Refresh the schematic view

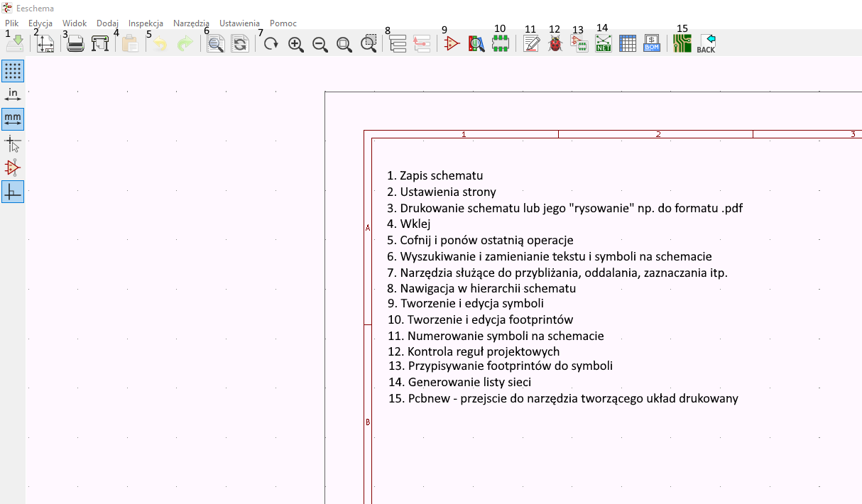pos(271,44)
